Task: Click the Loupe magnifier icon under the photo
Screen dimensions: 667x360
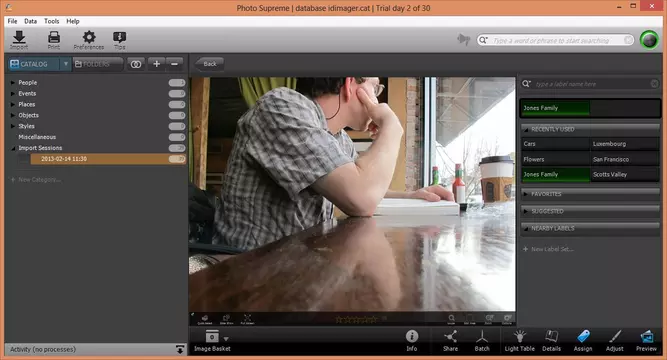Action: click(451, 319)
